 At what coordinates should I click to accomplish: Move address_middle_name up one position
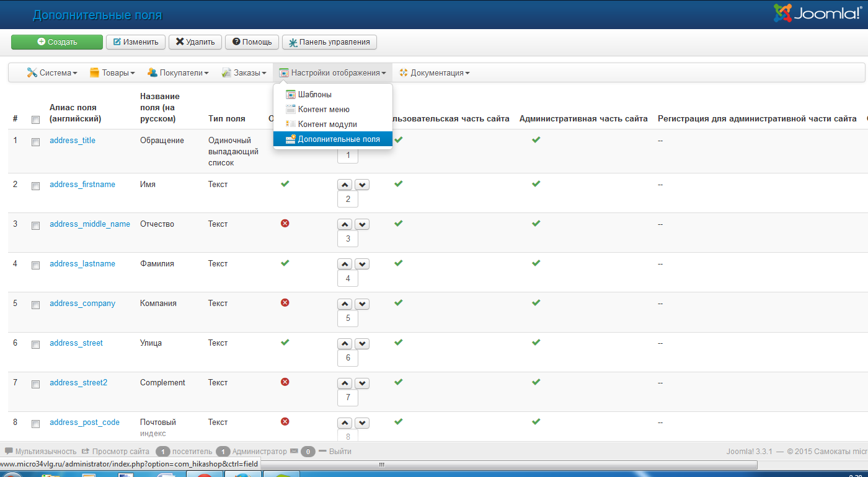click(345, 224)
